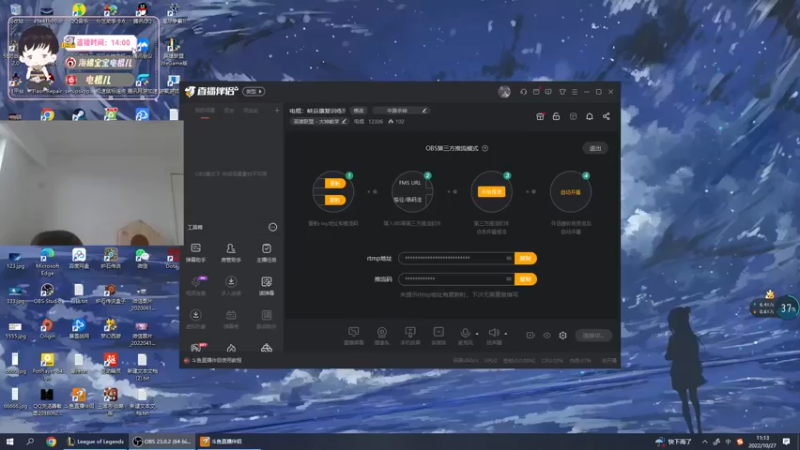Click the user avatar in title bar

pyautogui.click(x=504, y=92)
